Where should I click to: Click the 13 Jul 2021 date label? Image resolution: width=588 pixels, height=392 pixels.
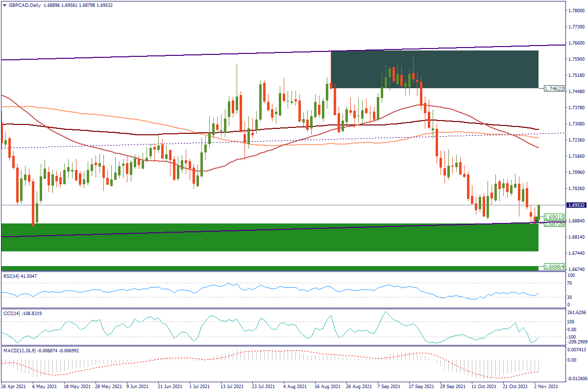pyautogui.click(x=232, y=387)
